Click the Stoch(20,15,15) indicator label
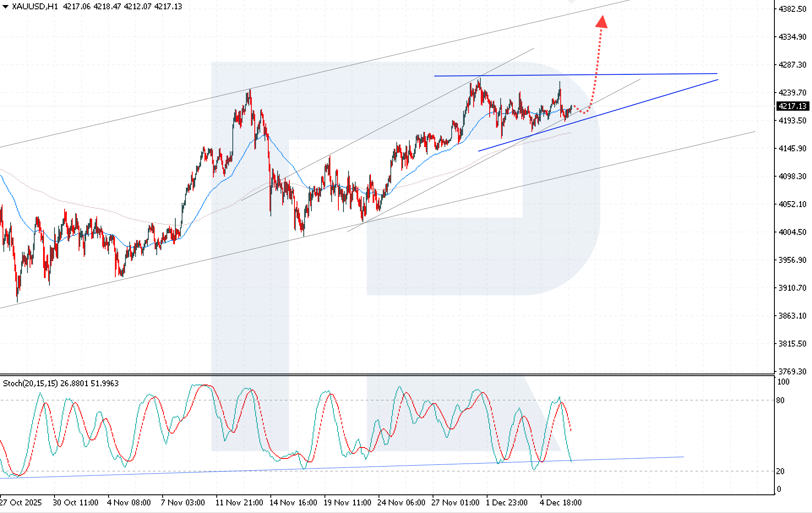This screenshot has width=812, height=513. click(30, 383)
